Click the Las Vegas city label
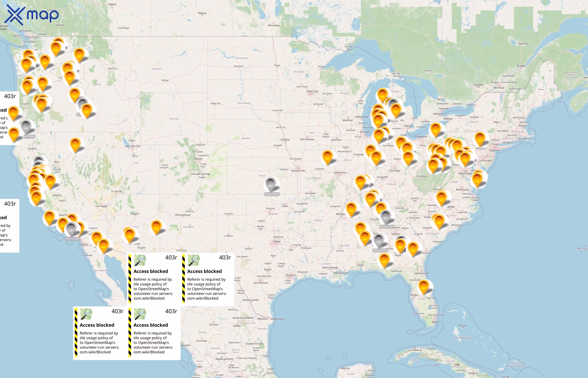 (x=101, y=206)
